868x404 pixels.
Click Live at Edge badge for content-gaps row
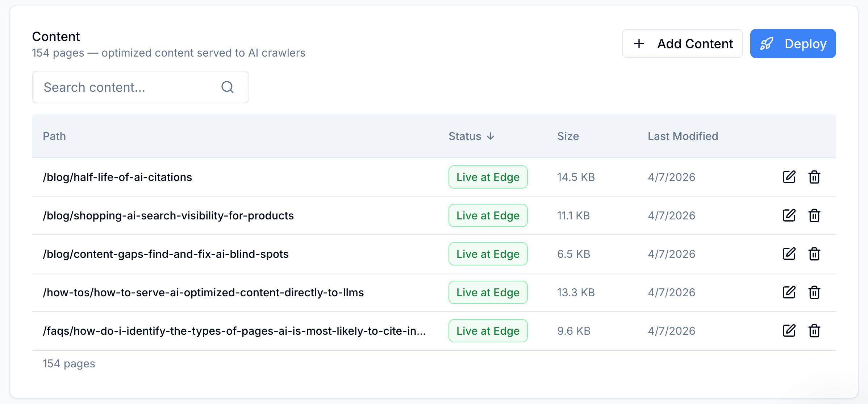(488, 254)
